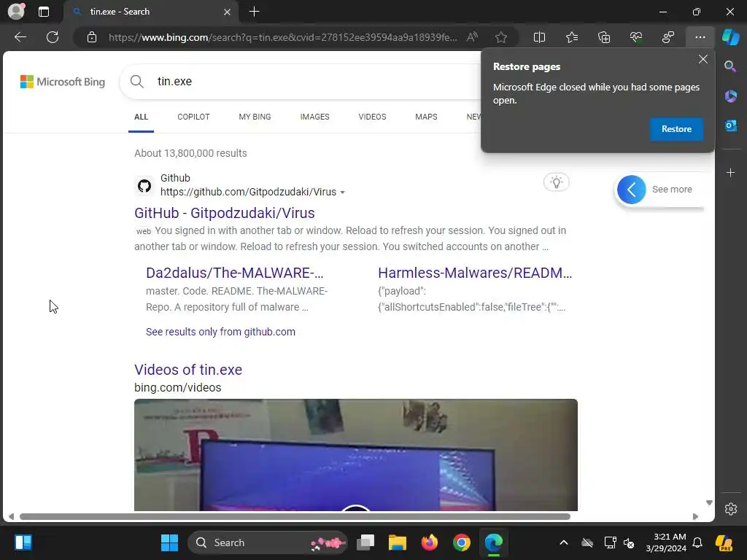Open the Windows Start menu
This screenshot has width=747, height=560.
coord(169,542)
